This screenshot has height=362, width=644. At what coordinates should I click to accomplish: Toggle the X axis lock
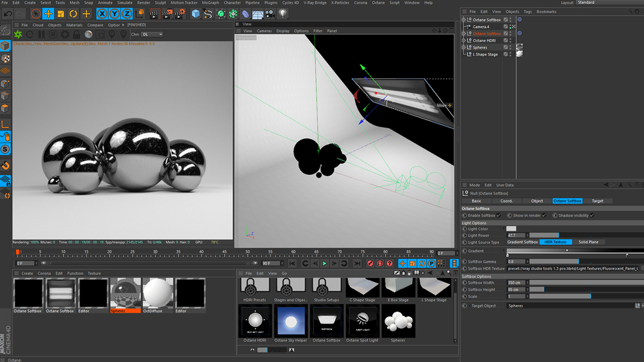(102, 14)
